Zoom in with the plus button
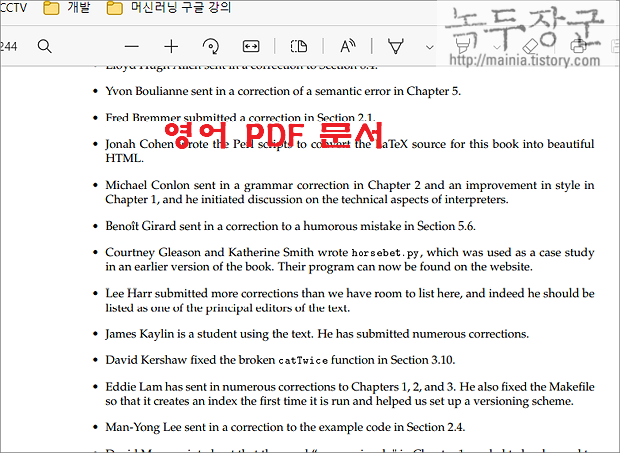The image size is (620, 453). (x=171, y=47)
